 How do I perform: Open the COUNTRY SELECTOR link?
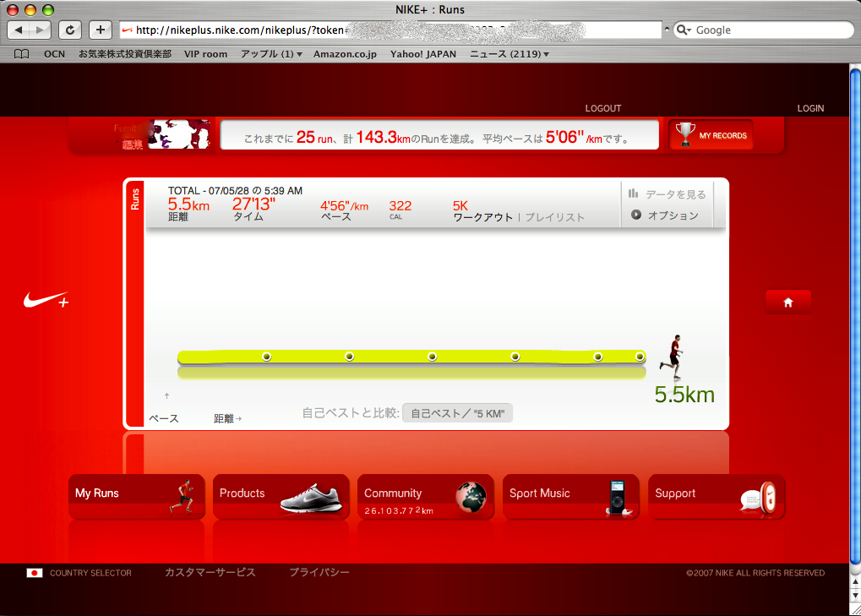(90, 573)
